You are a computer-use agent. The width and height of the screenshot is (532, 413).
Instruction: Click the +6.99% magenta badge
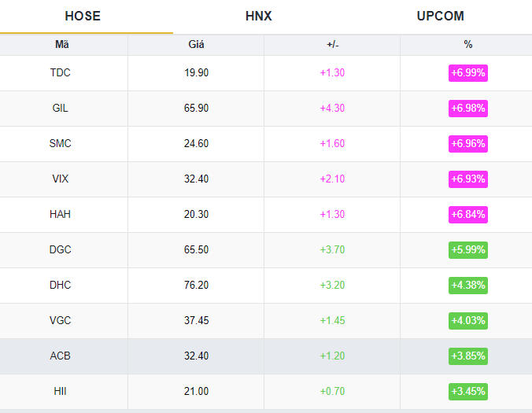468,73
